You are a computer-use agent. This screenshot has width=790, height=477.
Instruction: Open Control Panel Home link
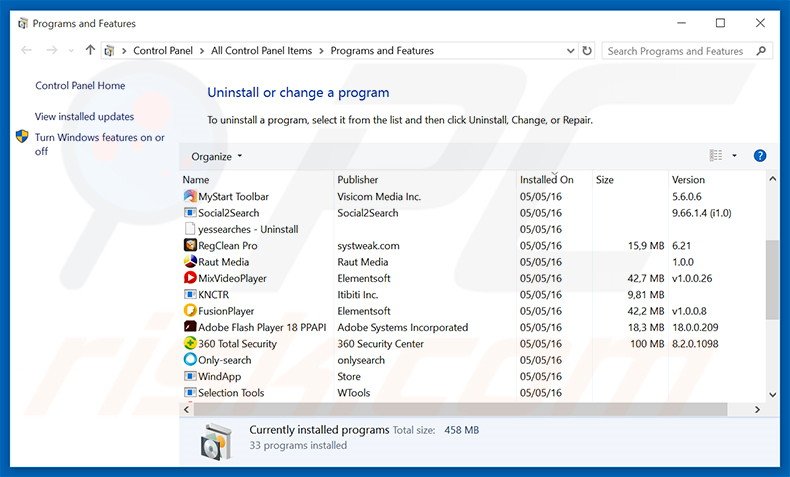click(x=80, y=86)
